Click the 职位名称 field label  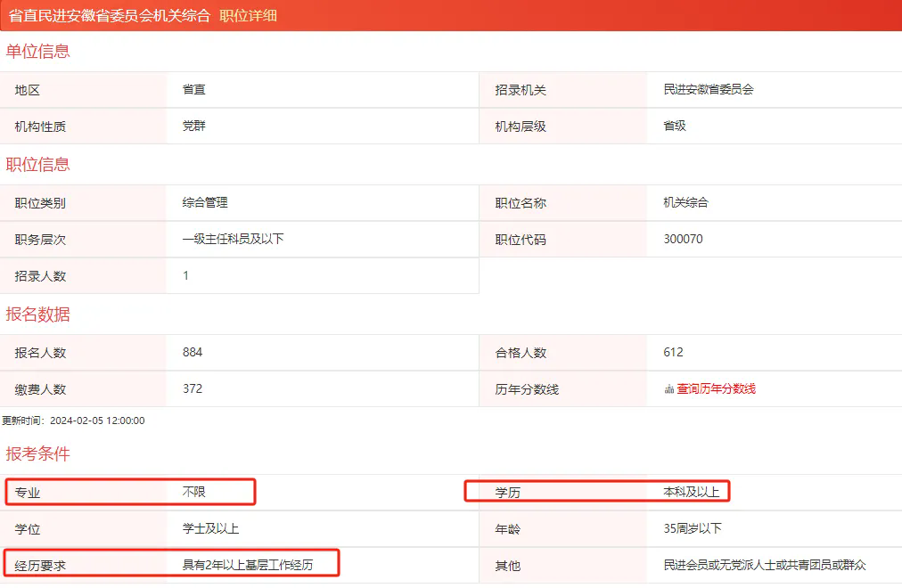tap(521, 203)
